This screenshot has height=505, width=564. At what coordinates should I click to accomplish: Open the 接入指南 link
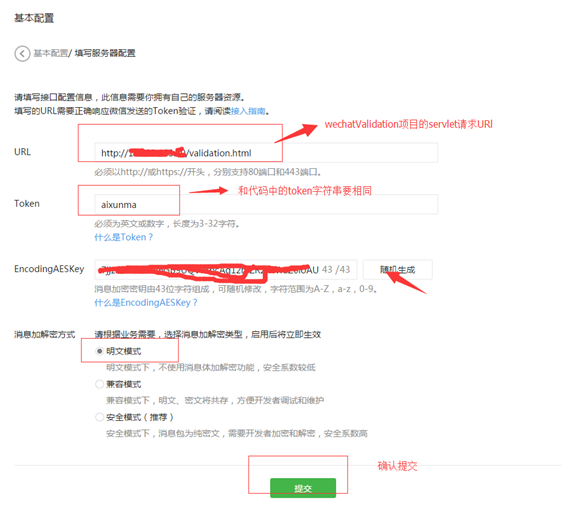(x=248, y=111)
